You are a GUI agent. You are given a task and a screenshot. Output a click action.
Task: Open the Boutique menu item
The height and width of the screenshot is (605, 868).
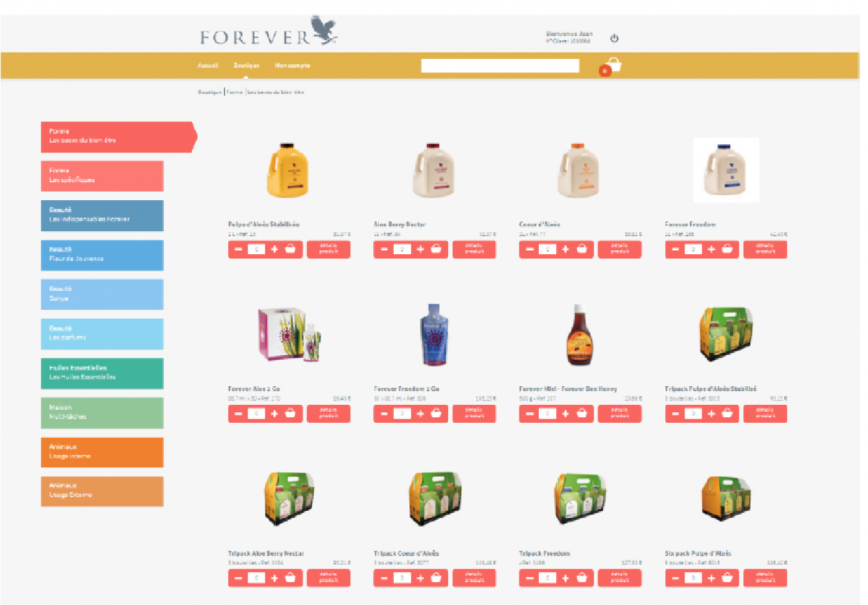[246, 66]
